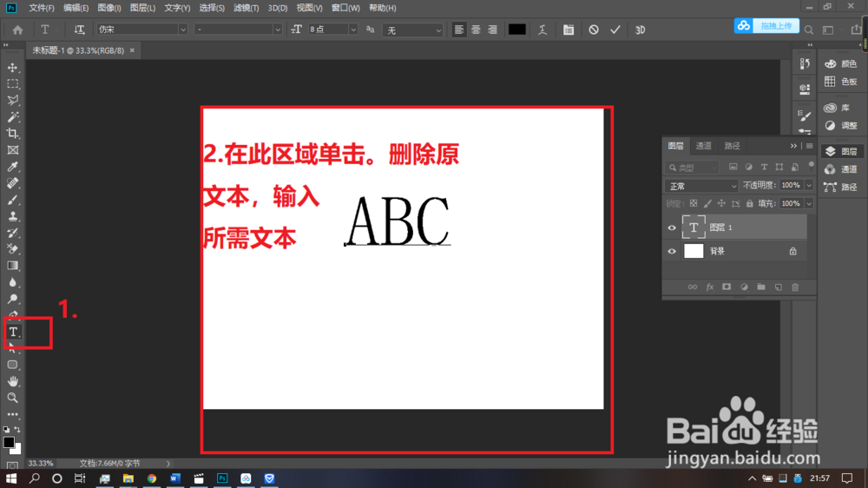Switch to the 路径 tab
868x488 pixels.
click(732, 146)
